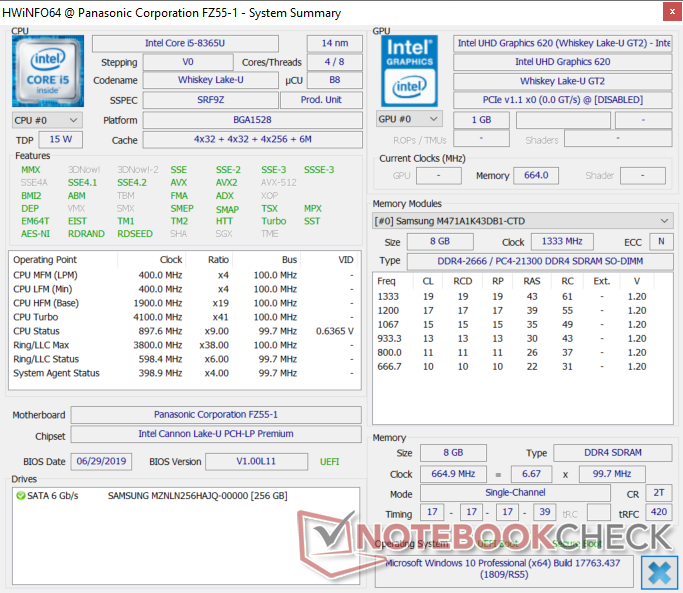Image resolution: width=683 pixels, height=593 pixels.
Task: Click the CPU HFM (Base) row
Action: (x=185, y=303)
